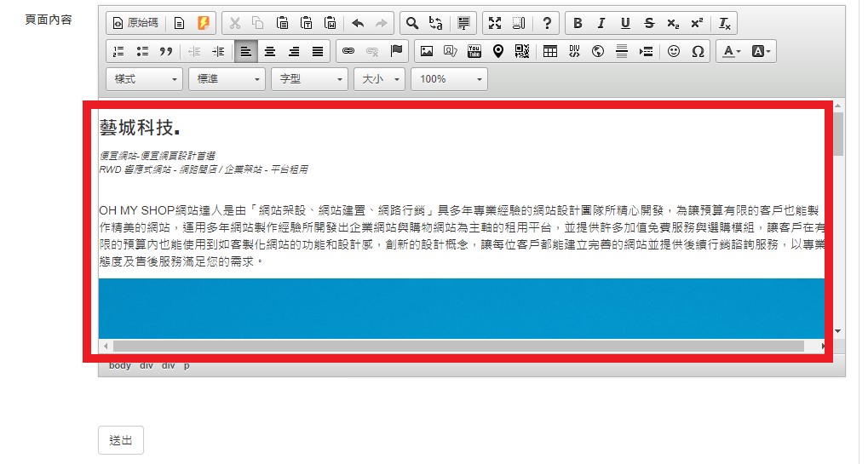868x464 pixels.
Task: Click the remove formatting icon
Action: 725,23
